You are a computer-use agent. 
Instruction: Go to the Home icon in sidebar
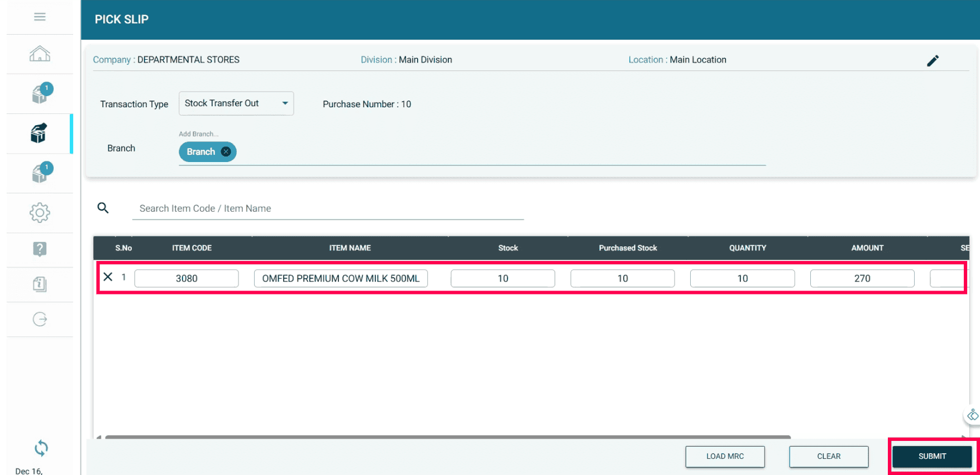40,54
